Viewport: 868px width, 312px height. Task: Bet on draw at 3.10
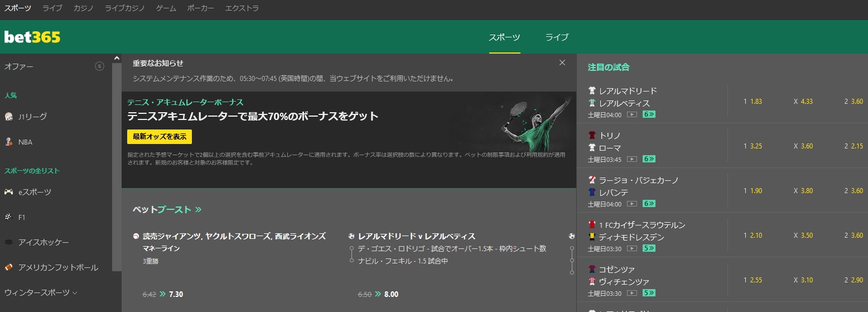pyautogui.click(x=803, y=280)
